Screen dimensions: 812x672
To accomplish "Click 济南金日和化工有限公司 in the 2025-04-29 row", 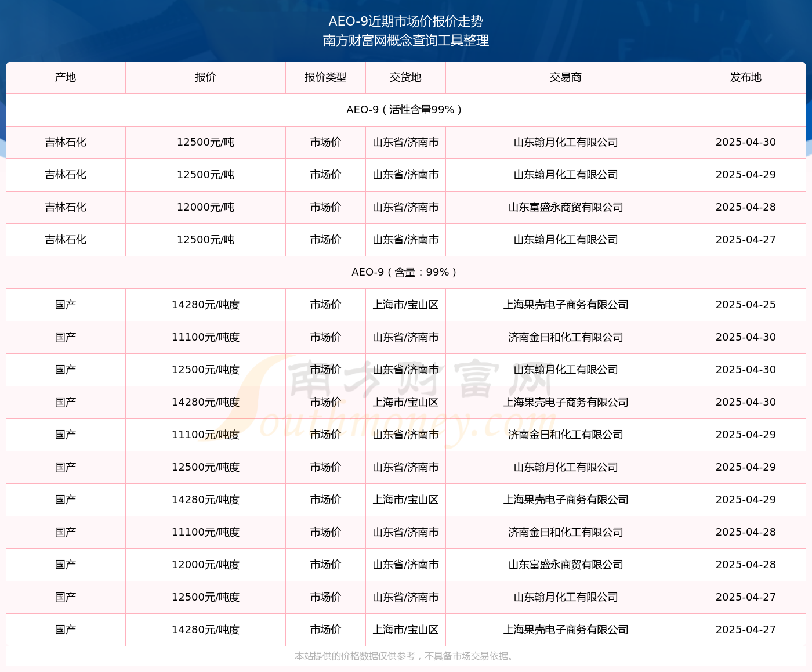I will (565, 435).
